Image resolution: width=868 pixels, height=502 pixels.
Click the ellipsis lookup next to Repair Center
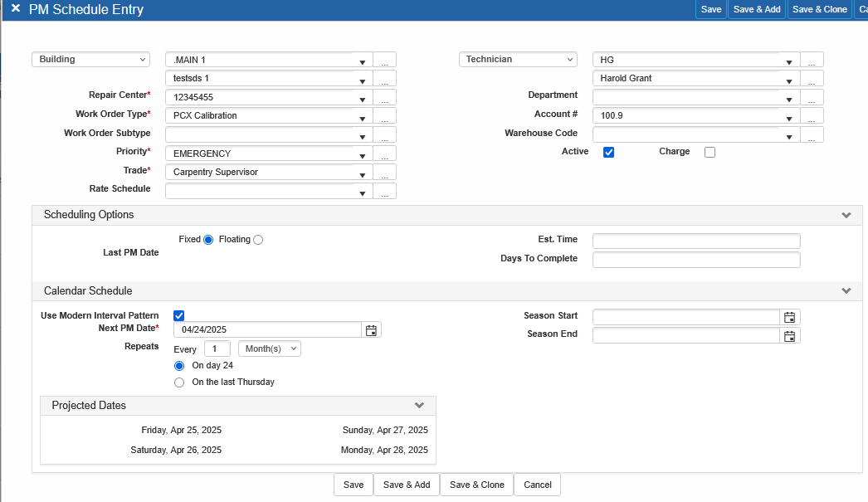click(x=384, y=98)
